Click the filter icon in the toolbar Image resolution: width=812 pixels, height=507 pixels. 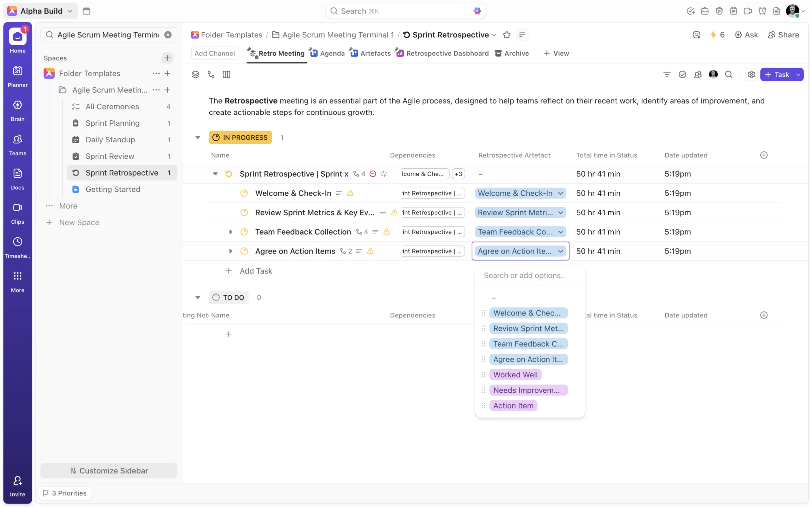point(667,74)
